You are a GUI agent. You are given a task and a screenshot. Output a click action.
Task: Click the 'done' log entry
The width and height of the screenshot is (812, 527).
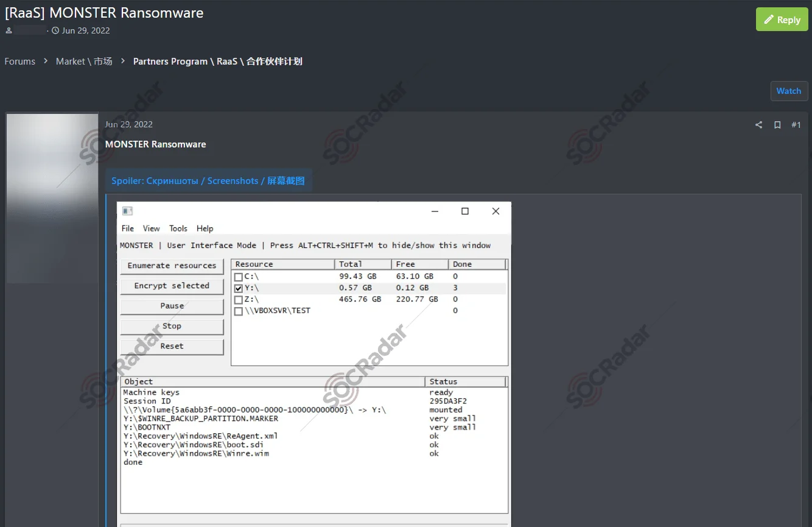click(x=133, y=462)
